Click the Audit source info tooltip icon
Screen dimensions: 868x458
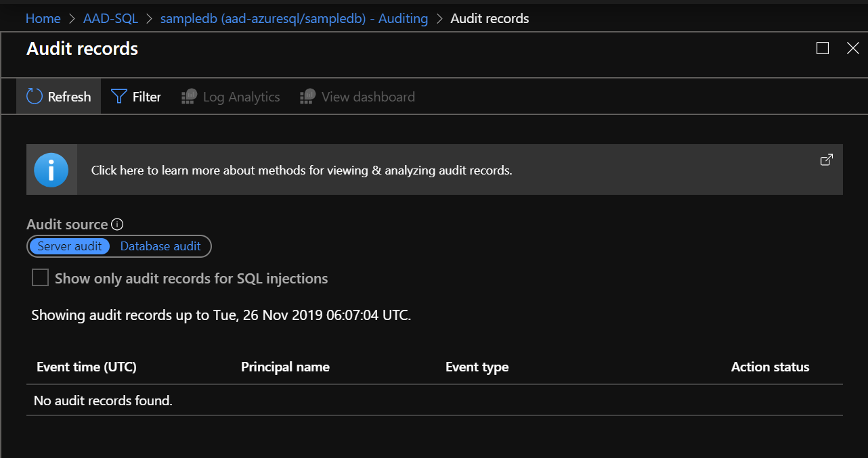point(117,225)
